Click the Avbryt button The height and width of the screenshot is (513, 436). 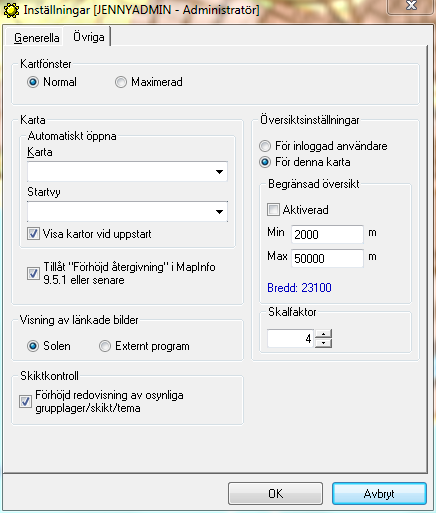click(x=379, y=493)
